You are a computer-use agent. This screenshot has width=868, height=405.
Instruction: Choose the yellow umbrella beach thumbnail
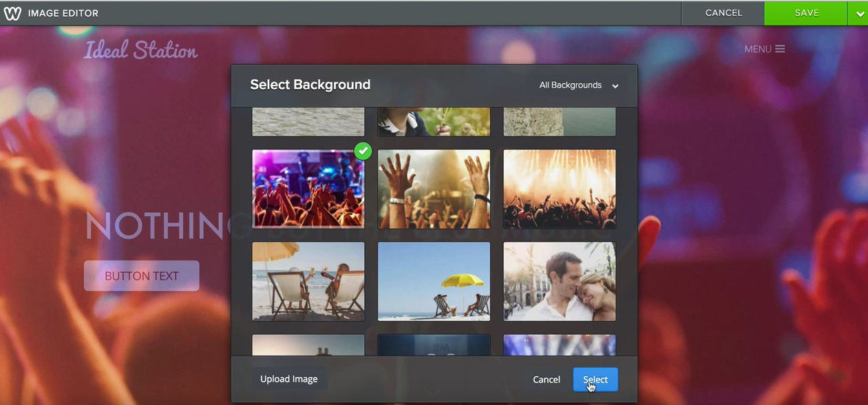(x=434, y=281)
